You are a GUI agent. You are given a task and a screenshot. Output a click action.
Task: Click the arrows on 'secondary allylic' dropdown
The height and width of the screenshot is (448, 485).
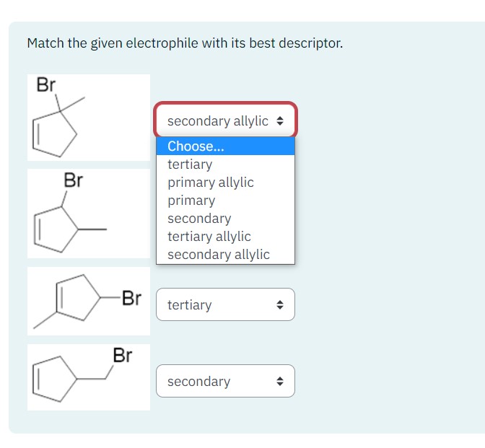[x=280, y=120]
